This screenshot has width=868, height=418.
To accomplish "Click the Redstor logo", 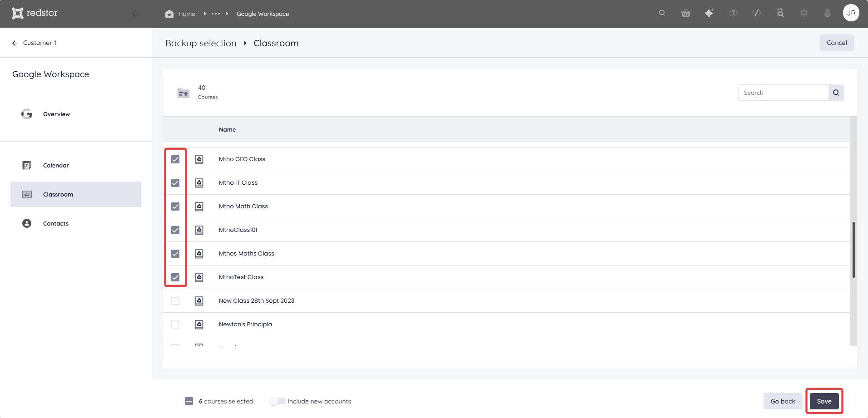I will tap(35, 13).
